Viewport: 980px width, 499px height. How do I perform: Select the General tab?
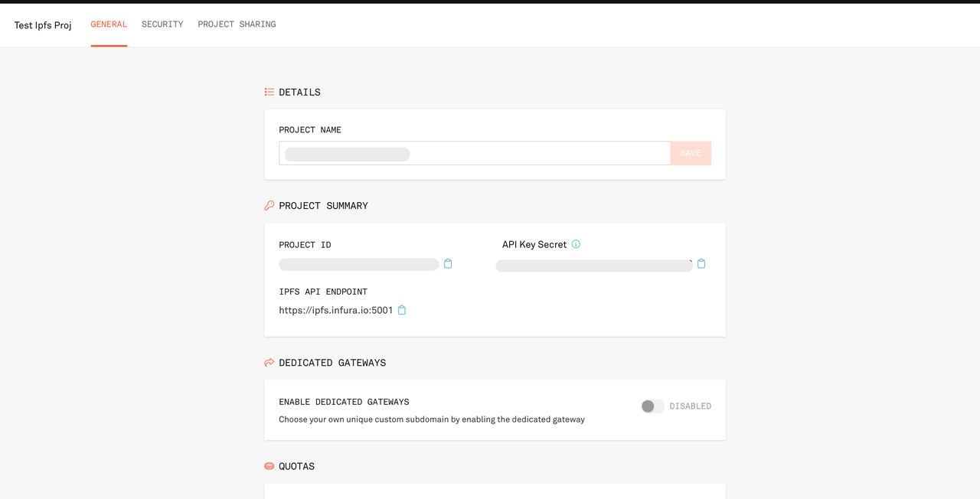pyautogui.click(x=109, y=24)
